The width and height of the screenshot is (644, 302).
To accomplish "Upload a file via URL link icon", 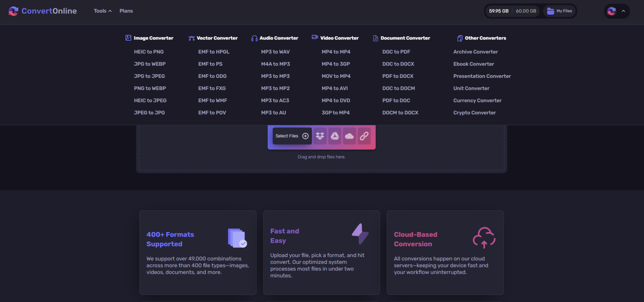I will click(x=364, y=136).
